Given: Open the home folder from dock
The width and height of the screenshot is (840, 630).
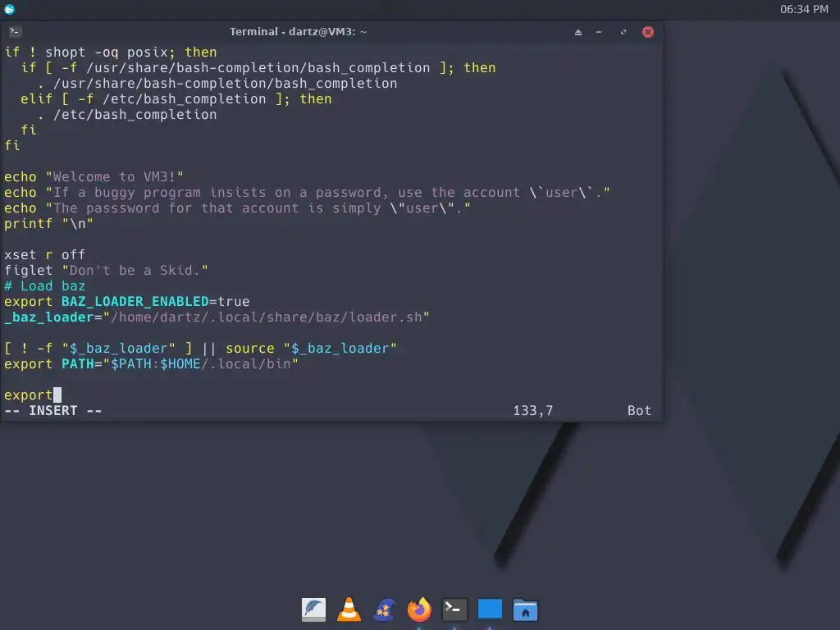Looking at the screenshot, I should [x=525, y=609].
